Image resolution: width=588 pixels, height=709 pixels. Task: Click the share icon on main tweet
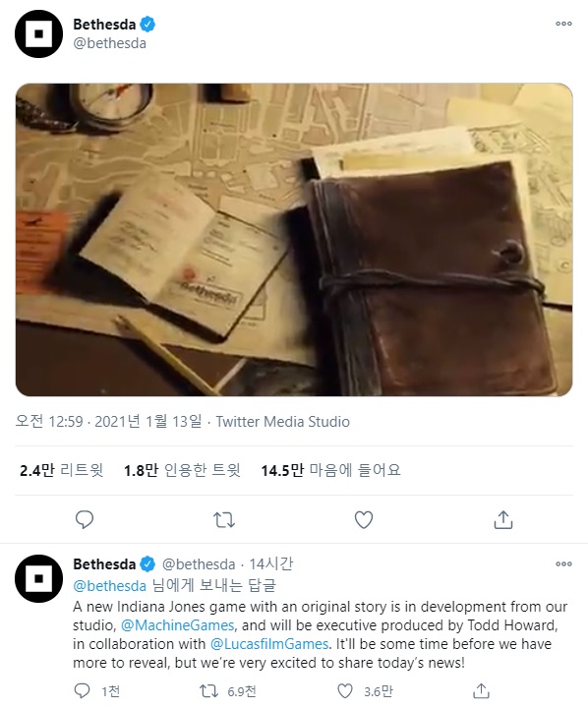[503, 519]
